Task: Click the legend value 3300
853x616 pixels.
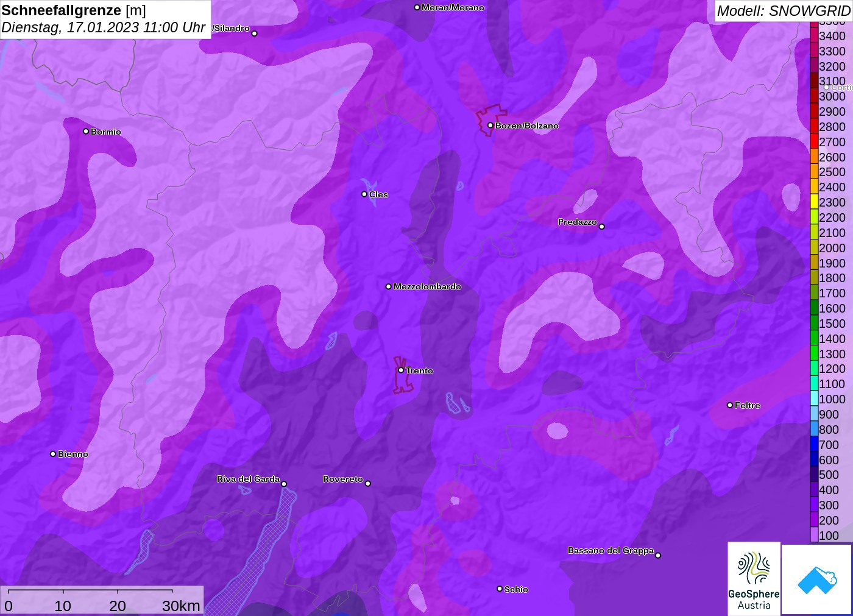Action: [x=832, y=51]
